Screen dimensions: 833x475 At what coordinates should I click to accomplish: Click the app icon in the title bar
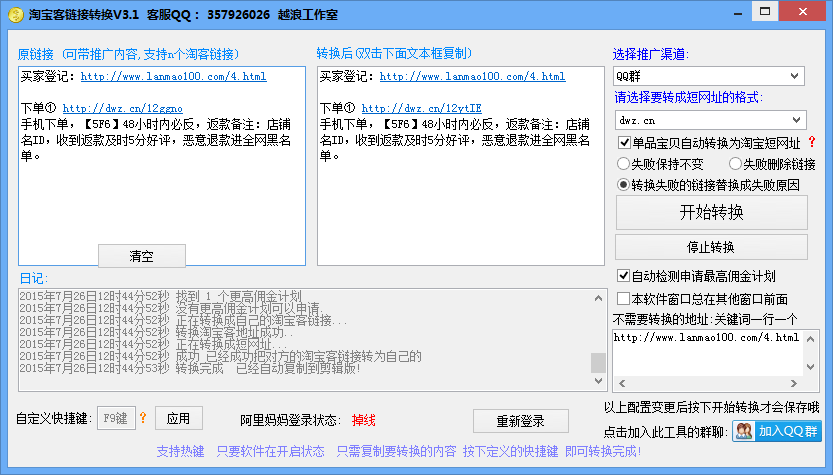click(15, 15)
